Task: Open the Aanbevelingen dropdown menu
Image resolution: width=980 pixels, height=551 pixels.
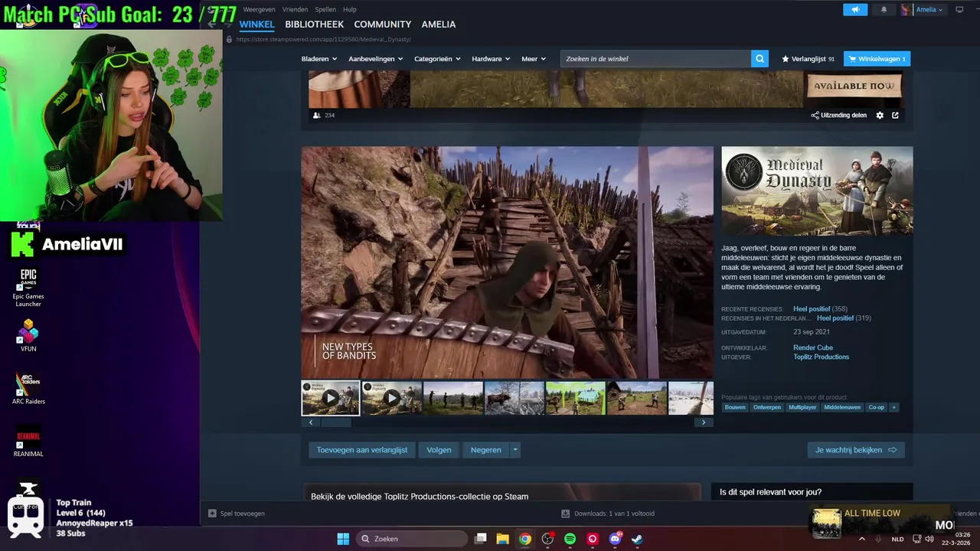Action: coord(375,59)
